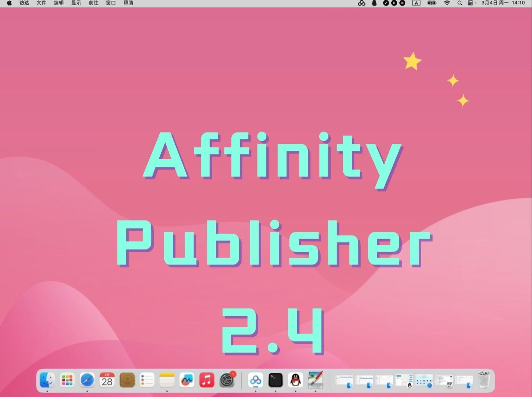Screen dimensions: 532x397
Task: Open the Apple menu
Action: pos(9,3)
